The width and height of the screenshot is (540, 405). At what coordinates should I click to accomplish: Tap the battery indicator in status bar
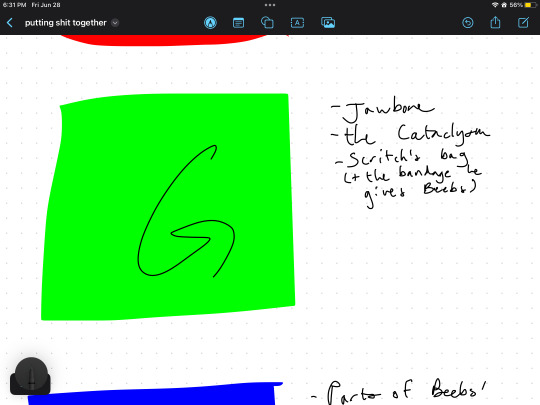point(530,5)
